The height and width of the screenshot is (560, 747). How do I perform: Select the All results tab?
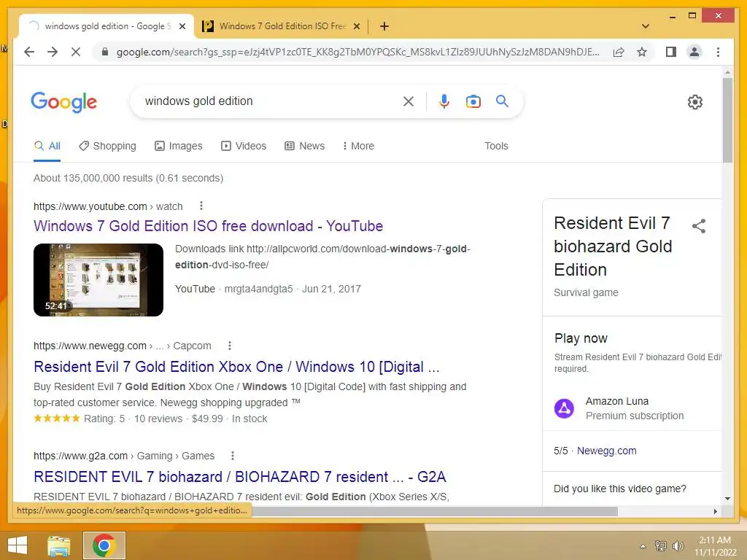(47, 146)
